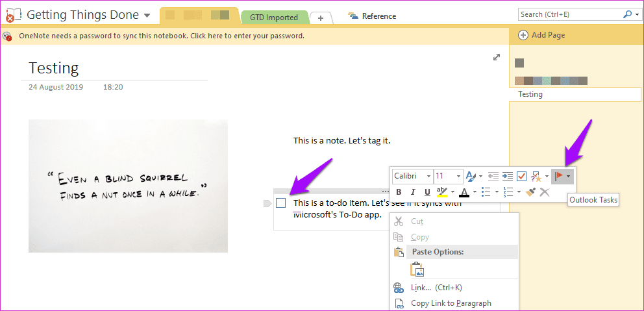Click the Testing page title

pos(54,68)
